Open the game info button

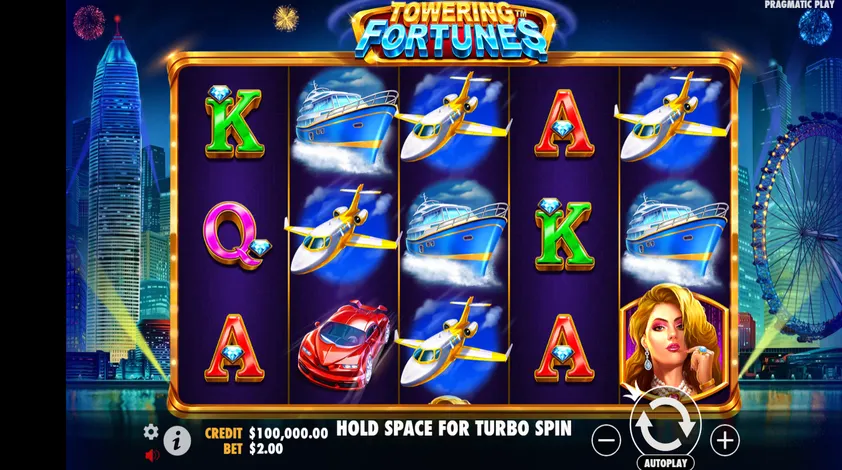177,441
